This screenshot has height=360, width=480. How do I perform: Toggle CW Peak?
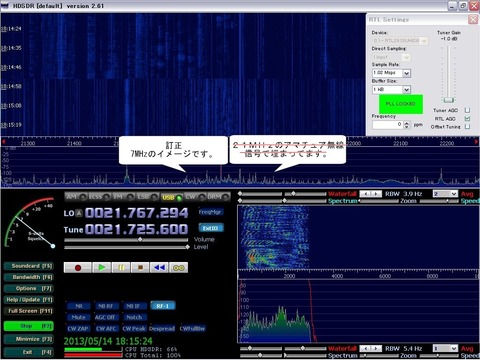[134, 329]
